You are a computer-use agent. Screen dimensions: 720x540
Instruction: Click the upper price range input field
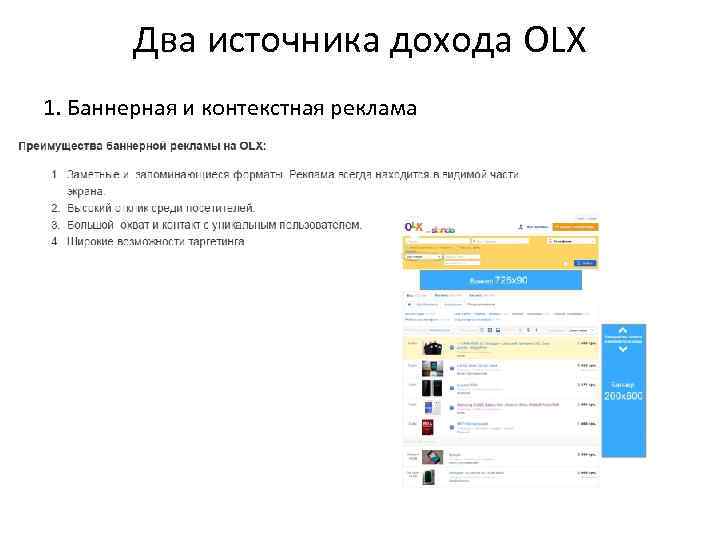pos(462,257)
